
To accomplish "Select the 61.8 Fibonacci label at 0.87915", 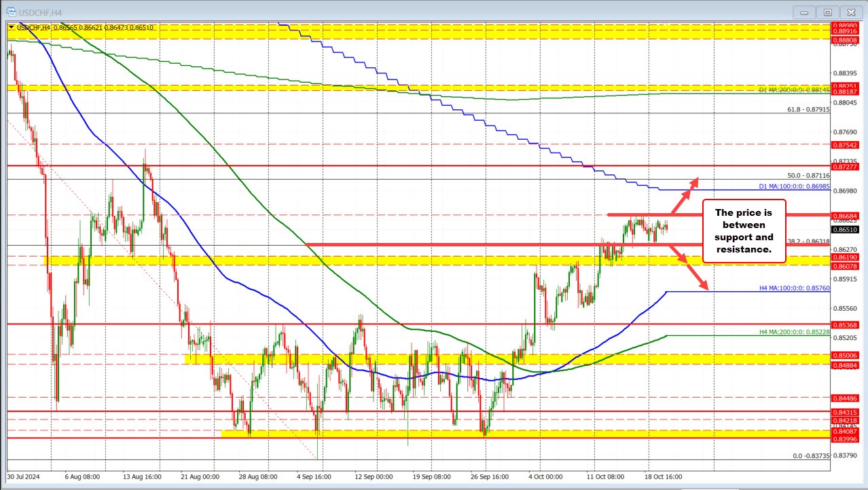I will tap(808, 110).
